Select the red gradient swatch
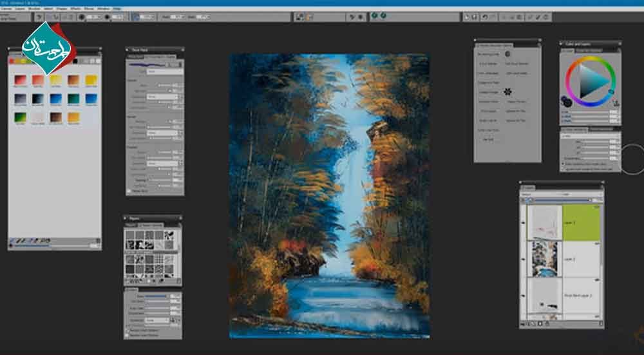Image resolution: width=644 pixels, height=355 pixels. [x=20, y=80]
